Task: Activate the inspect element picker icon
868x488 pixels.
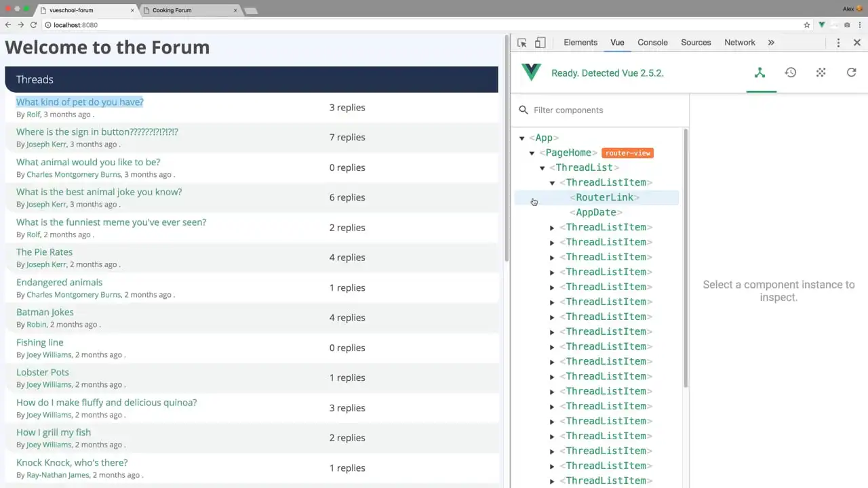Action: pos(522,43)
